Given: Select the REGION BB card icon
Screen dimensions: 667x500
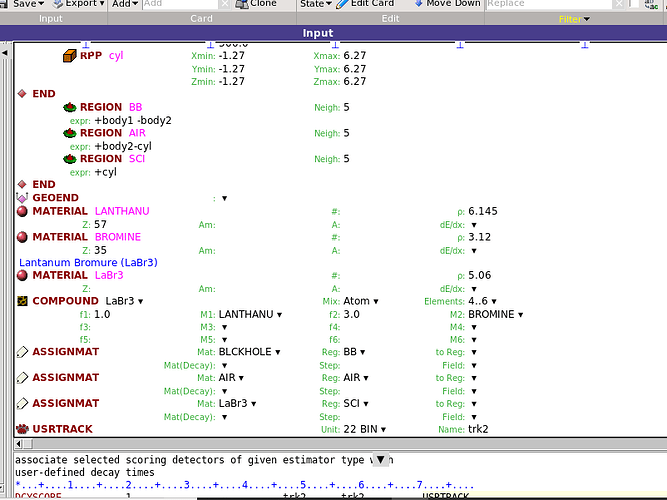Looking at the screenshot, I should point(69,107).
